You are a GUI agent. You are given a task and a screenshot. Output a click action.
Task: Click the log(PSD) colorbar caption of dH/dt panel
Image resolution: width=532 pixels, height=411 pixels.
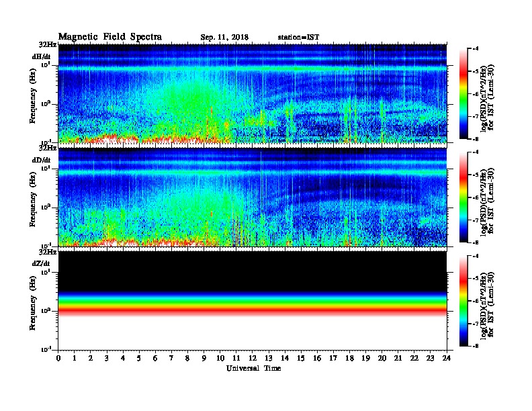487,97
